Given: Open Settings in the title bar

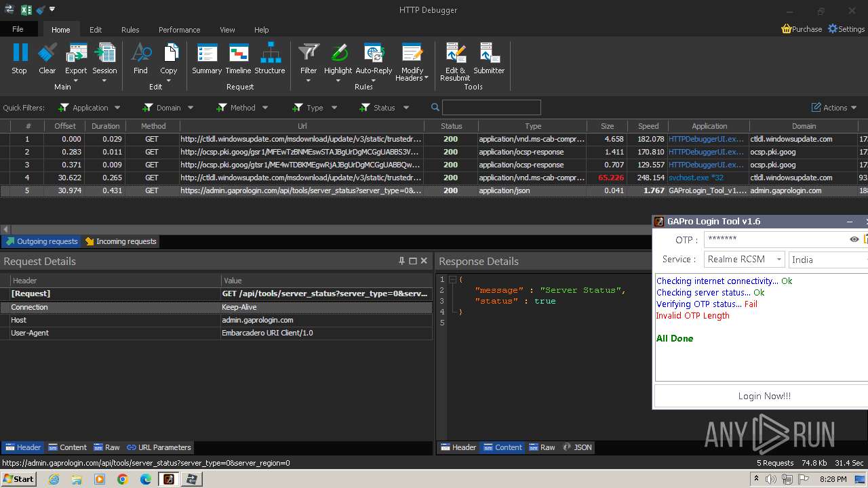Looking at the screenshot, I should tap(846, 29).
